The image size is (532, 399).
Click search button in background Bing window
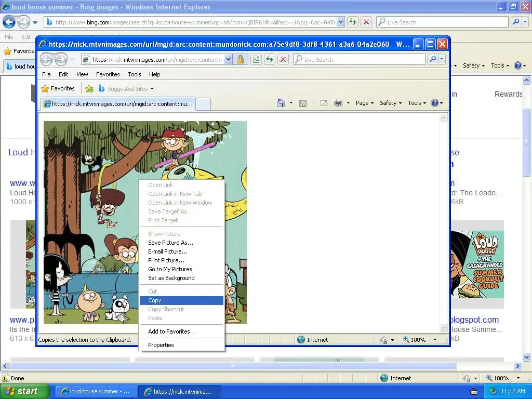[x=516, y=22]
